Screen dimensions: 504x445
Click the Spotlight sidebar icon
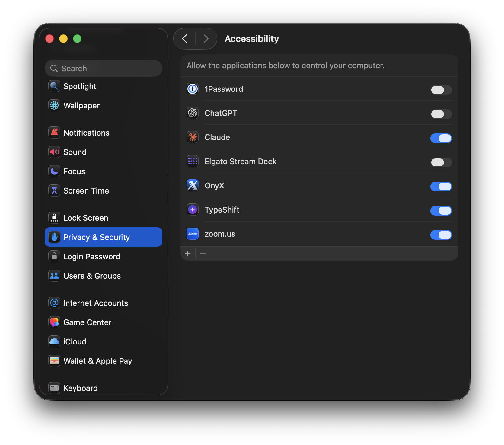tap(54, 86)
